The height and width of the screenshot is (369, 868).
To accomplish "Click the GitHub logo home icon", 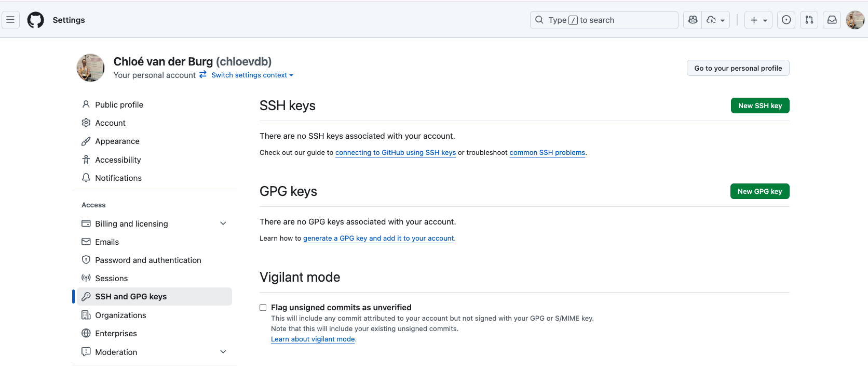I will click(x=35, y=20).
